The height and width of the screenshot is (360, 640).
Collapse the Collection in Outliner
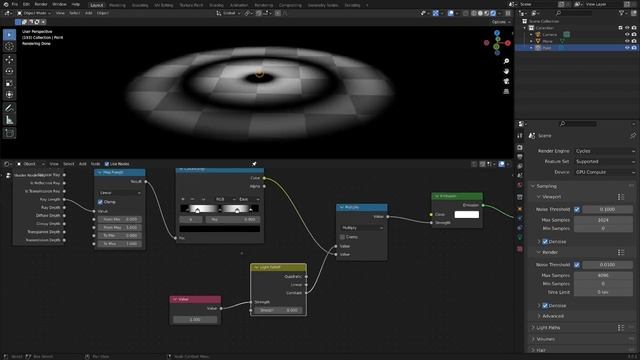click(525, 28)
